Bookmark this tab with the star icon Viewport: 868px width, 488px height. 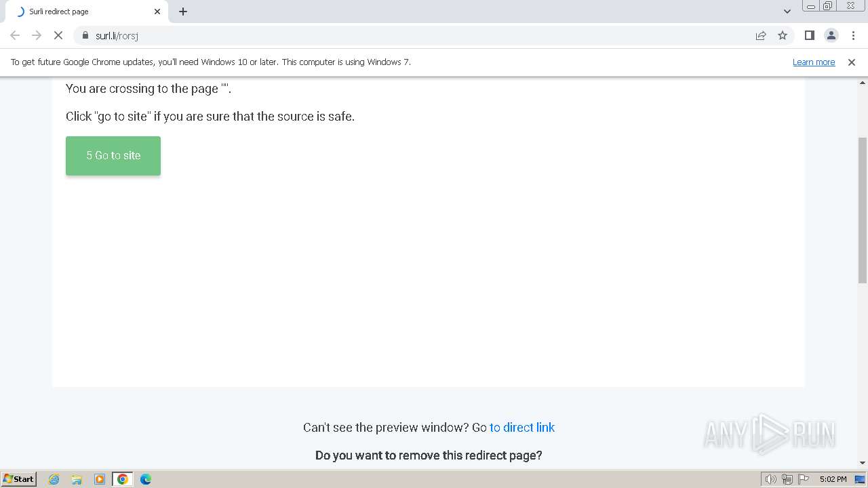tap(783, 35)
